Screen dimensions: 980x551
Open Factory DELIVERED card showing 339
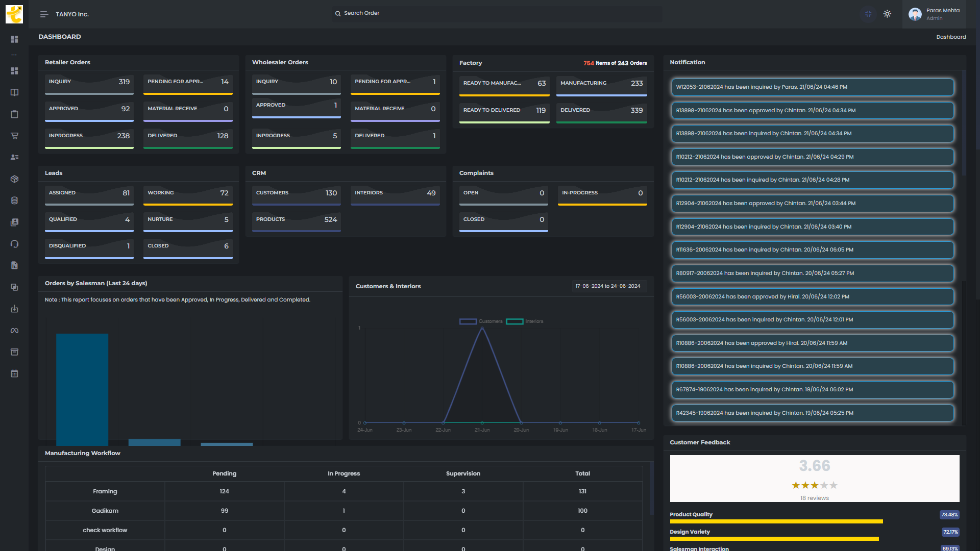pyautogui.click(x=602, y=113)
